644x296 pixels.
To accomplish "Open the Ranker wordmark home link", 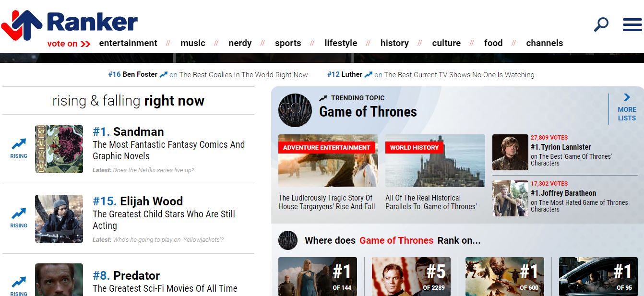I will tap(92, 23).
